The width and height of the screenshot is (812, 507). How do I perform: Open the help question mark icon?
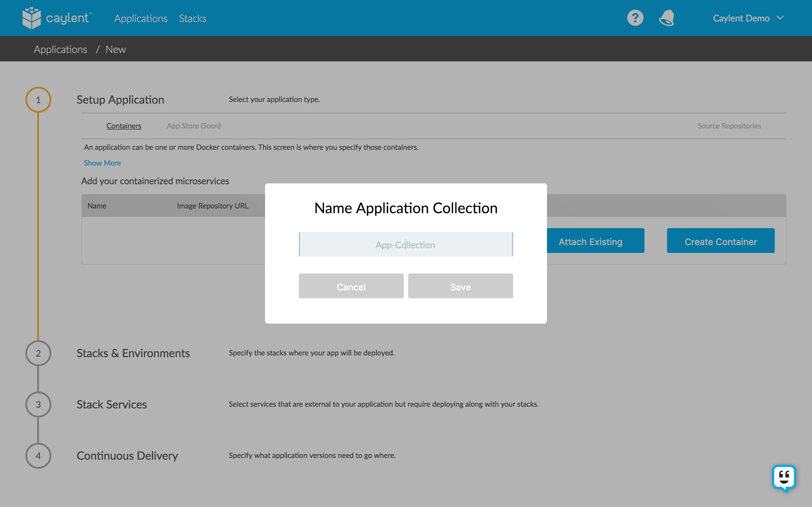tap(635, 18)
